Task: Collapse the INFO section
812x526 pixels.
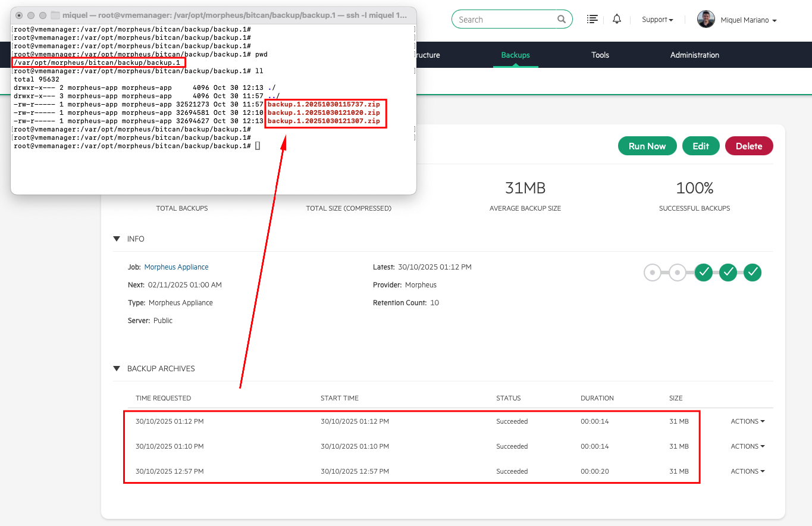Action: 117,239
